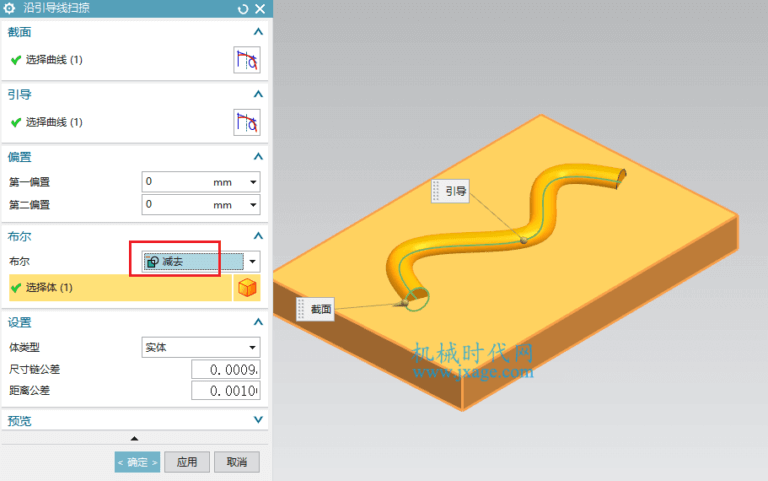
Task: Collapse the 布尔 section
Action: (x=258, y=236)
